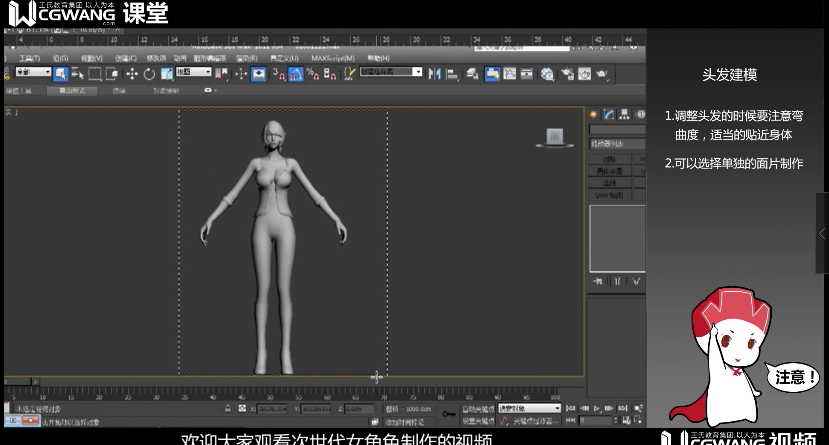Click the 自动关键点 Auto Key button
The width and height of the screenshot is (829, 445).
pyautogui.click(x=480, y=409)
